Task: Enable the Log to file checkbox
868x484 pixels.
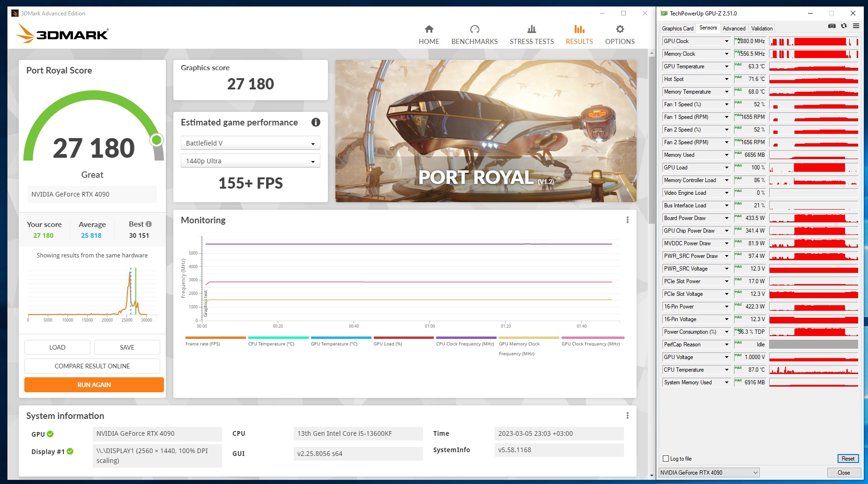Action: pyautogui.click(x=666, y=459)
